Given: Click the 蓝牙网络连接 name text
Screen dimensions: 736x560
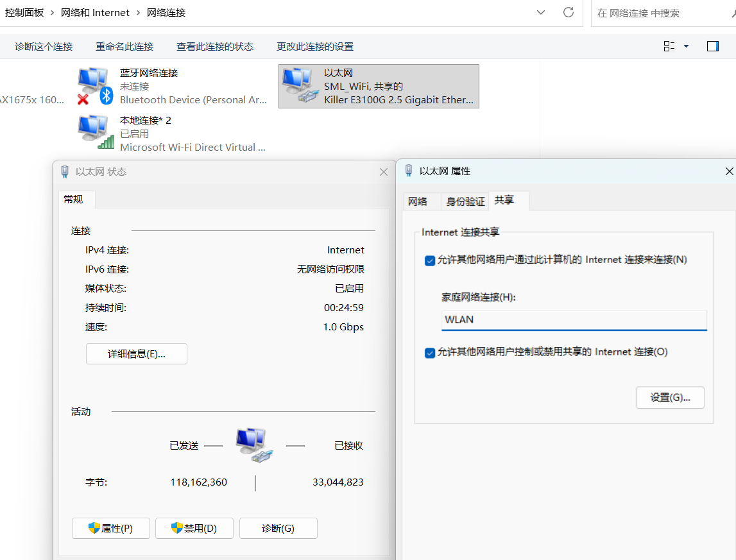Looking at the screenshot, I should [x=149, y=72].
